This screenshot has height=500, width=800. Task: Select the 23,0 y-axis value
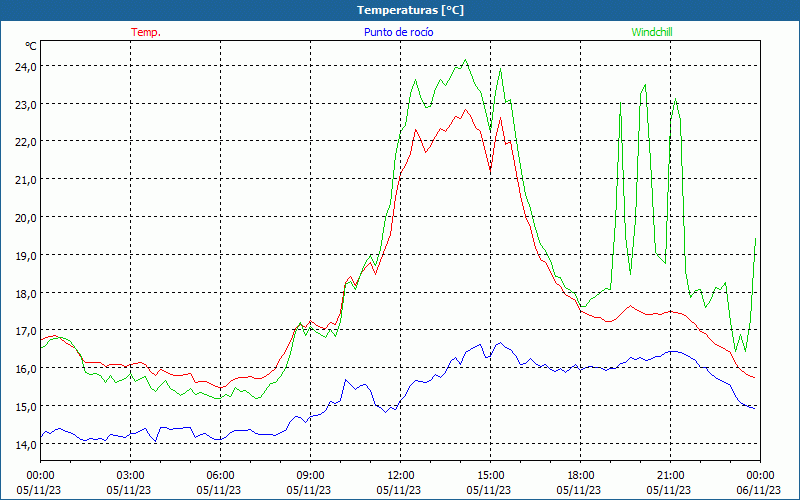pos(26,104)
